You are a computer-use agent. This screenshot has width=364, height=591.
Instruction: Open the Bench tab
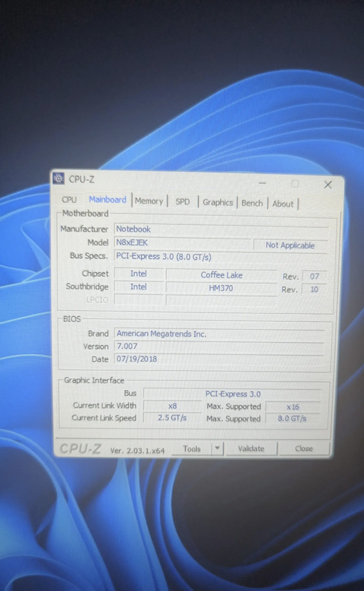point(252,203)
